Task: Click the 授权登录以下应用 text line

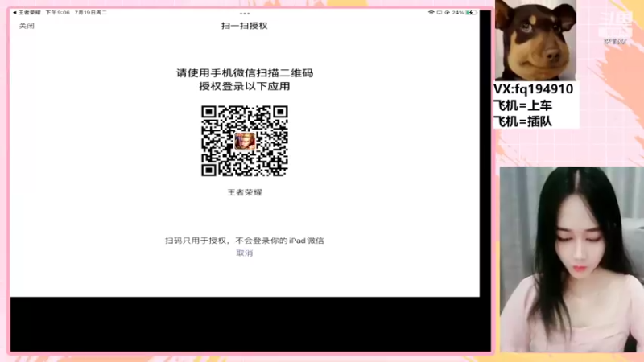Action: click(245, 87)
